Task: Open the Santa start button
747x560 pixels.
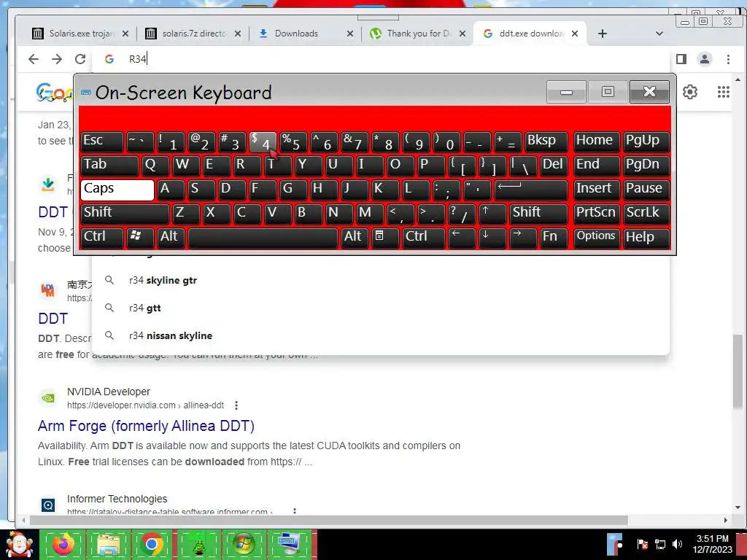Action: [19, 545]
